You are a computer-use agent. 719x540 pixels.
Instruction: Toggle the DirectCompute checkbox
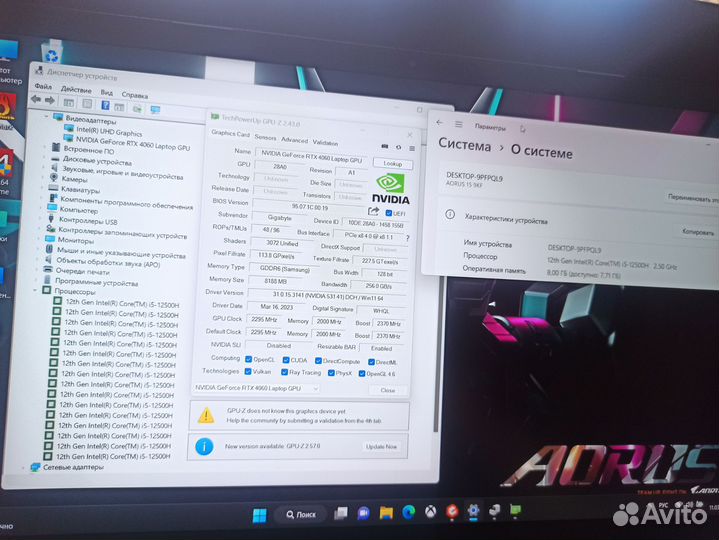[x=318, y=361]
